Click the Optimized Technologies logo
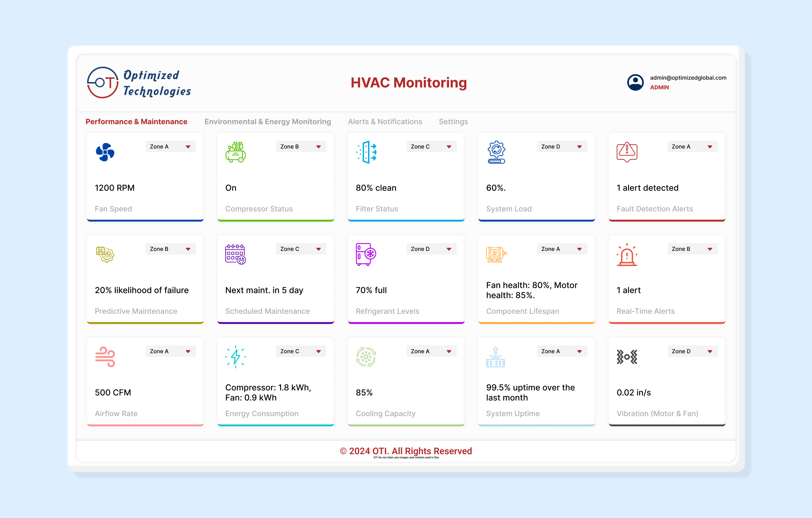 (139, 83)
